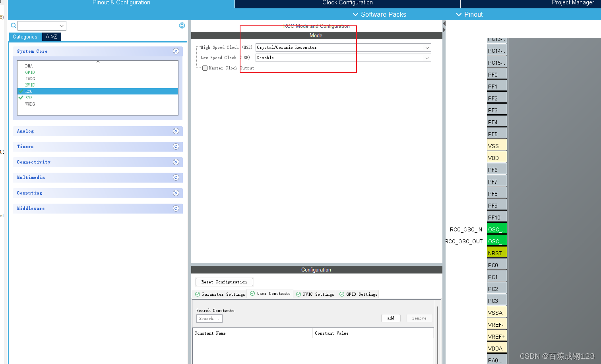The height and width of the screenshot is (364, 601).
Task: Click the PF5 pin
Action: [497, 134]
